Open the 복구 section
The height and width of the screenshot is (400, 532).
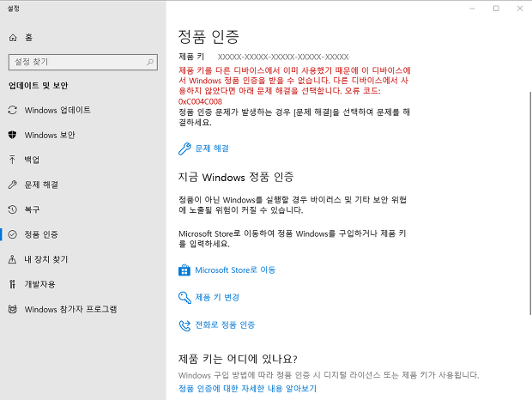[82, 209]
